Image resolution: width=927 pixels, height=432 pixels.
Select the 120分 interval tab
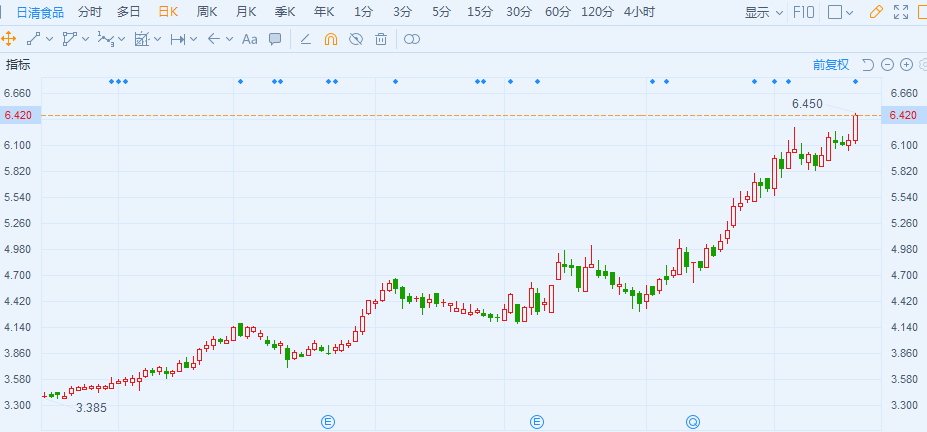point(598,12)
